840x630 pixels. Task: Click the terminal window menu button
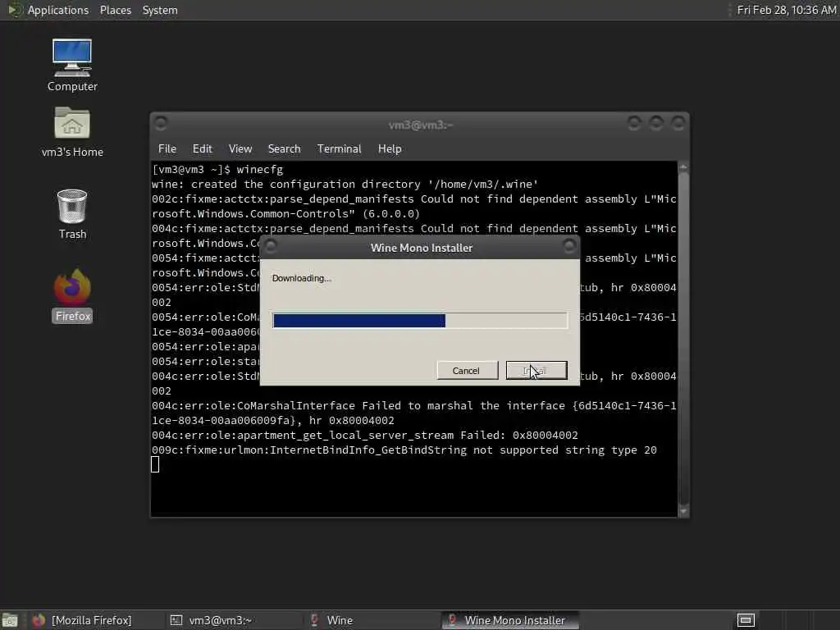pyautogui.click(x=160, y=123)
